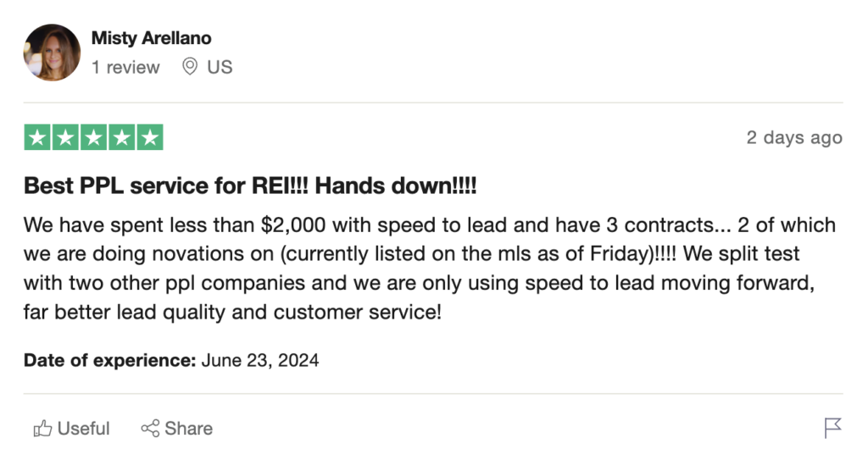Image resolution: width=868 pixels, height=460 pixels.
Task: Click the fifth green rating star
Action: pos(149,137)
